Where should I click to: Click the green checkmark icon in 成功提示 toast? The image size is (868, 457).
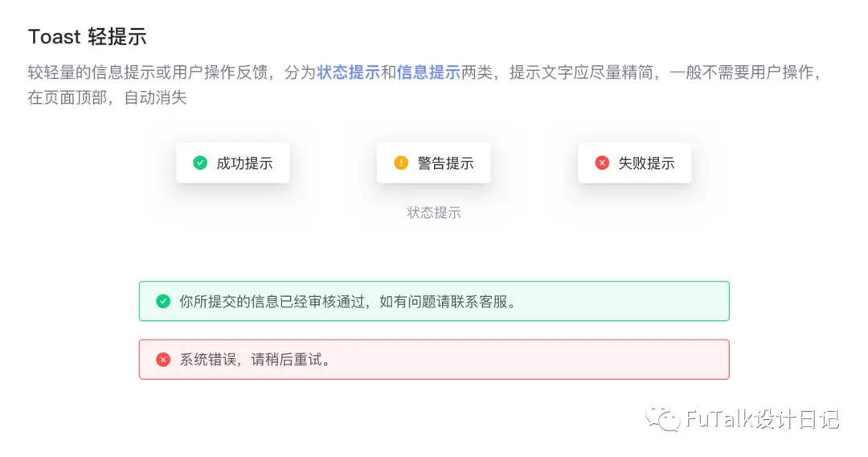coord(200,163)
